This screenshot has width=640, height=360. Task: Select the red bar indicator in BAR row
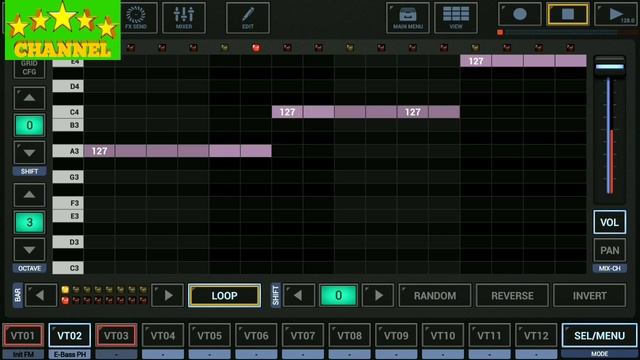pos(65,300)
